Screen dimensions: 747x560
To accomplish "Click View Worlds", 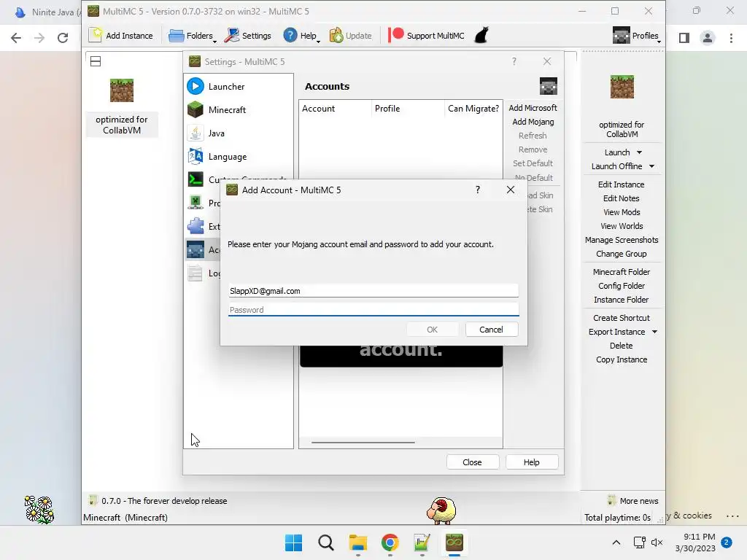I will pyautogui.click(x=622, y=226).
